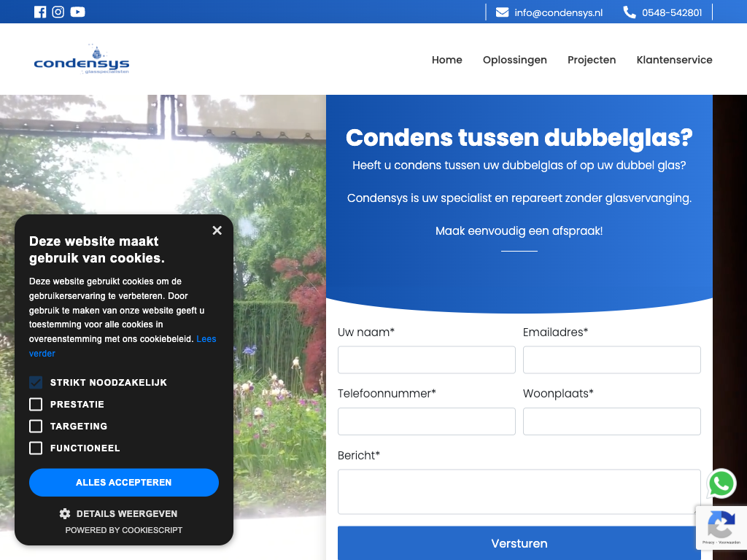Toggle the Strikt noodzakelijk checkbox

coord(36,382)
